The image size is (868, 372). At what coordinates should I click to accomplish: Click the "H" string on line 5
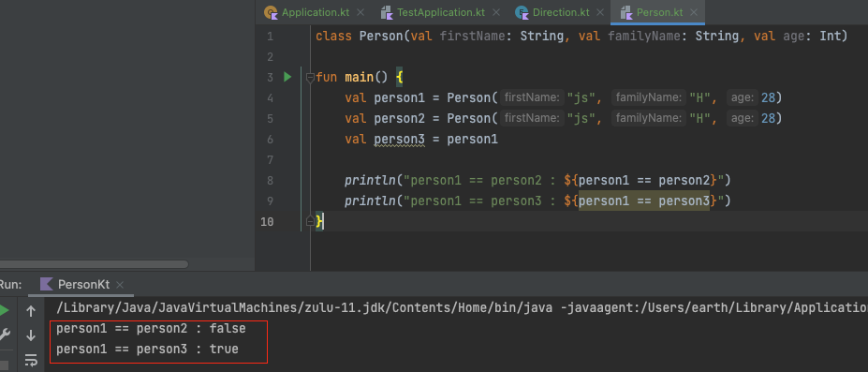pos(699,118)
